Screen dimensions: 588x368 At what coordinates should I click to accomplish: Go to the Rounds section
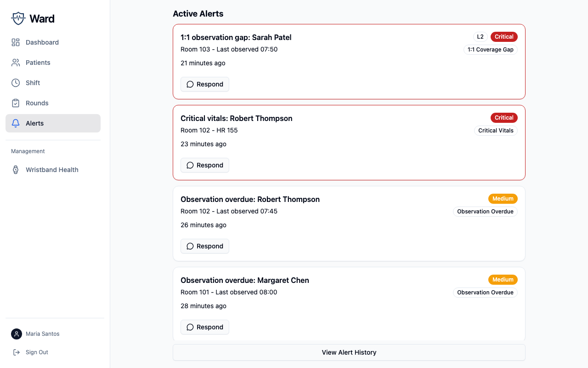pyautogui.click(x=37, y=103)
